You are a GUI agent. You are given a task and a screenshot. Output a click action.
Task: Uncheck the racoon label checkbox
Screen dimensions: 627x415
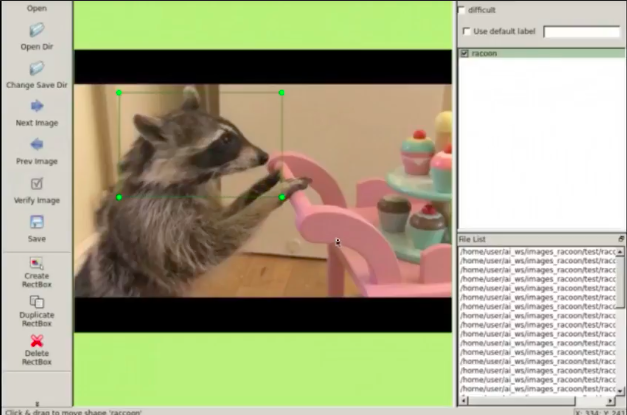coord(464,53)
